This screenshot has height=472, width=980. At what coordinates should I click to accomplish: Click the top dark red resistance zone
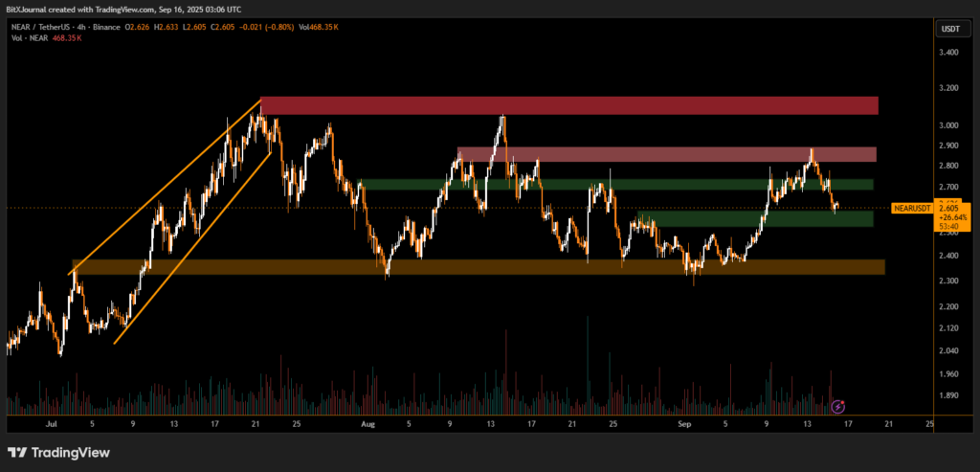tap(568, 105)
